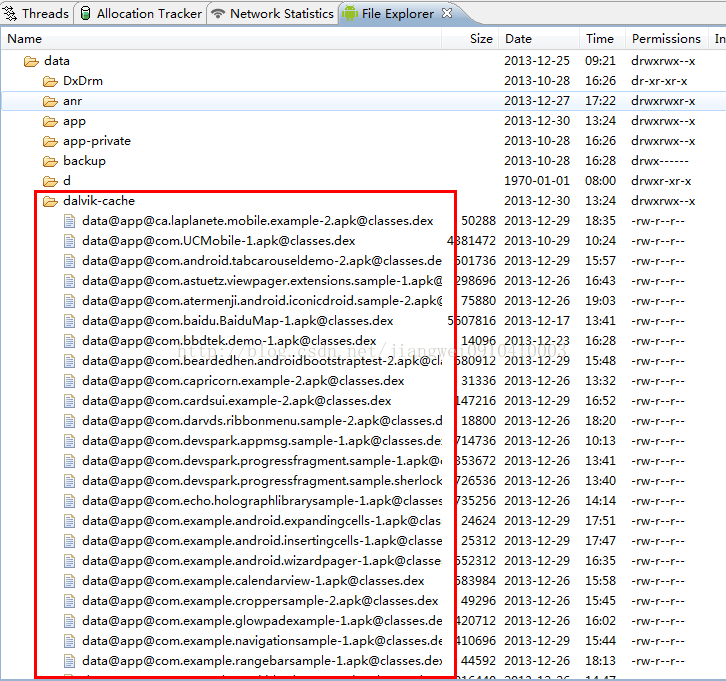Viewport: 726px width, 681px height.
Task: Click file icon of beardedhen.androidbootstraptest file
Action: click(69, 361)
